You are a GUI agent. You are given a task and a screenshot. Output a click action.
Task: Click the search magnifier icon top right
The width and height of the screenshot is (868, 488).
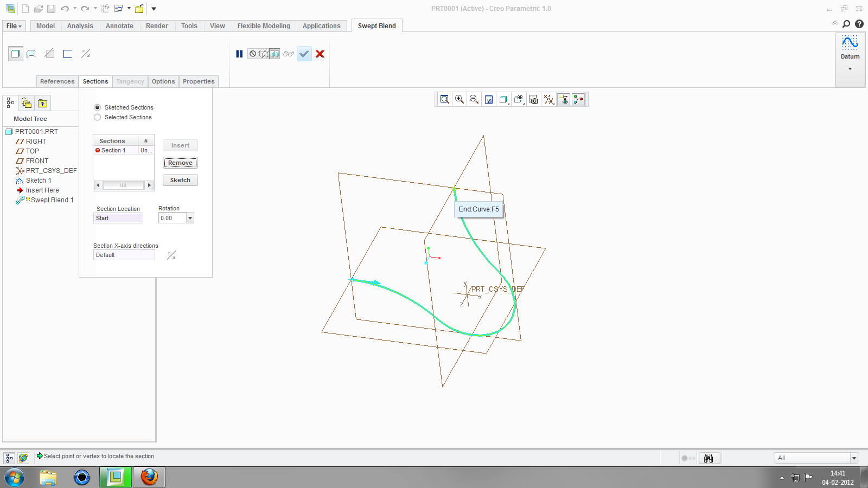tap(846, 24)
